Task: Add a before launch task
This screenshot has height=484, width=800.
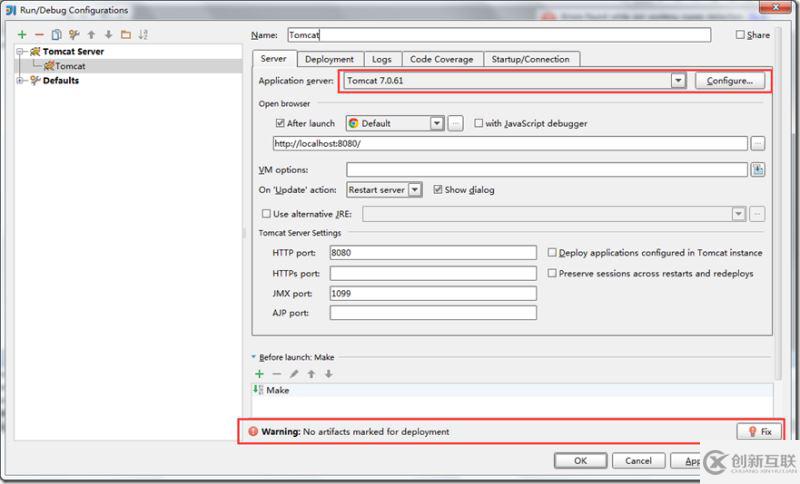Action: [x=259, y=374]
